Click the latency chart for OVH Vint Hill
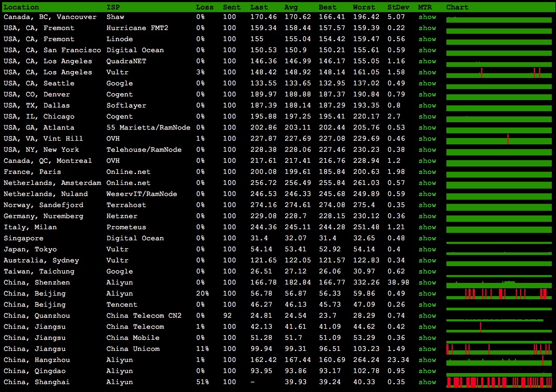 [499, 139]
